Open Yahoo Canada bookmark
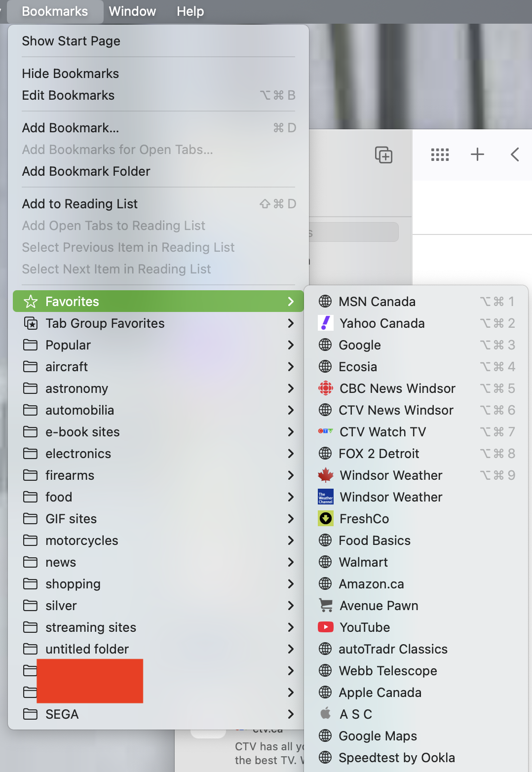532x772 pixels. click(416, 323)
